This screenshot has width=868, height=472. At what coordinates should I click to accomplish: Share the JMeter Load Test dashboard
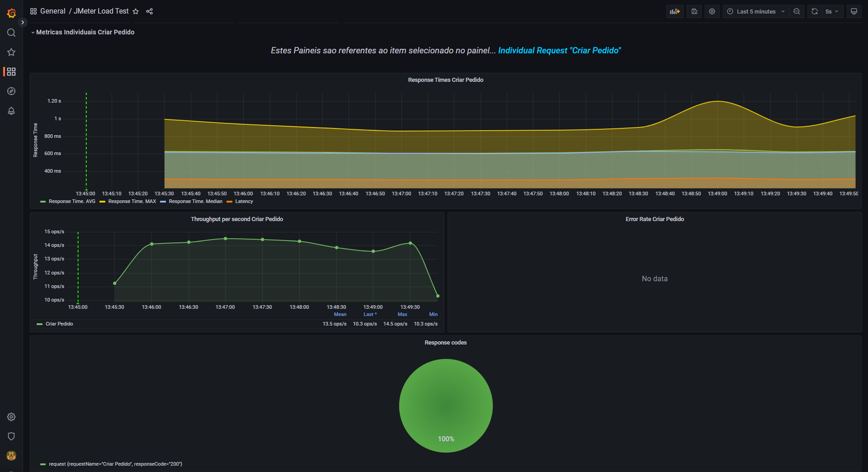(x=150, y=11)
